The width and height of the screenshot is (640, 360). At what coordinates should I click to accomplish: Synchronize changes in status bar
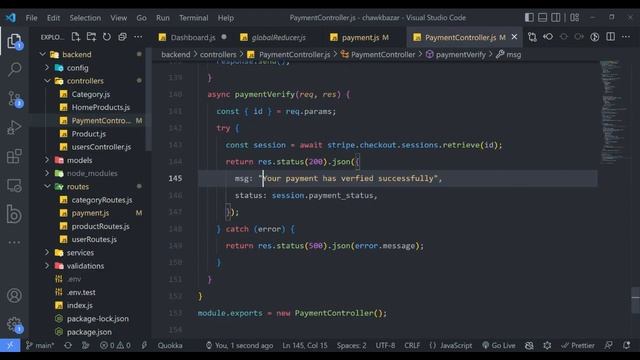(x=68, y=345)
